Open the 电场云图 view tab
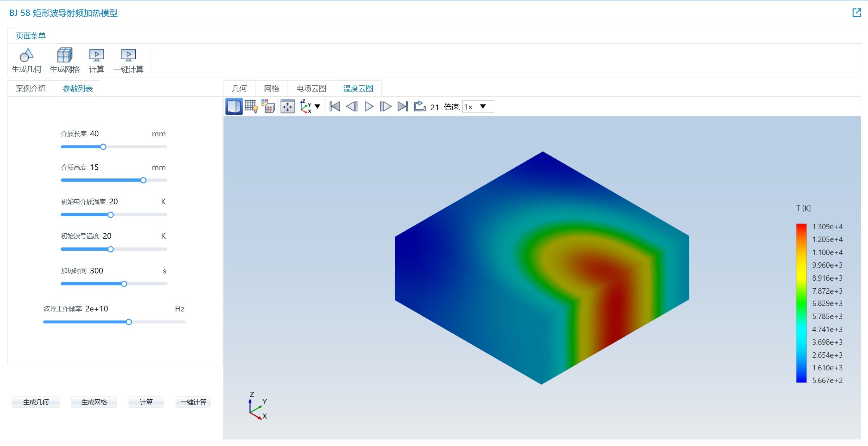This screenshot has height=446, width=868. 311,89
